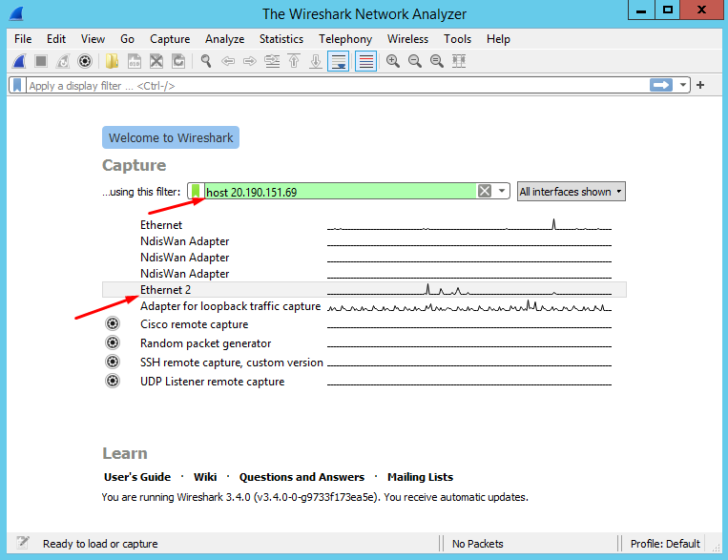Jump to last packet icon

[316, 61]
